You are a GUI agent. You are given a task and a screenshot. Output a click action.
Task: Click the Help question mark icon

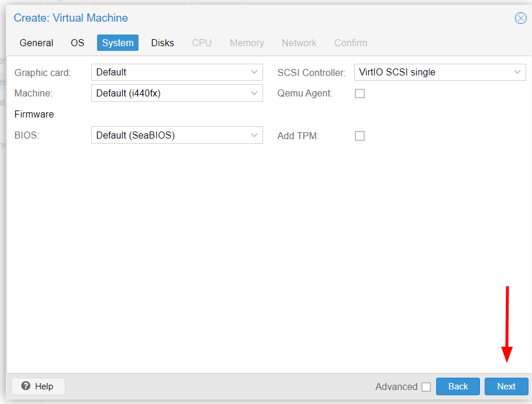pyautogui.click(x=26, y=386)
